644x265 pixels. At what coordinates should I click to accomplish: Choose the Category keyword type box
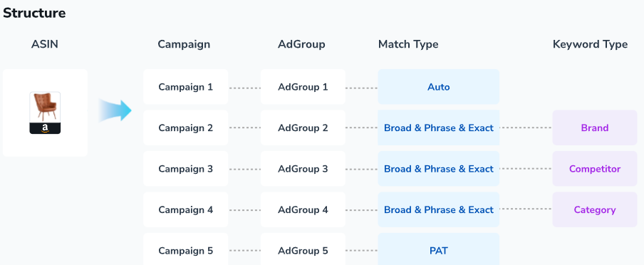coord(595,209)
